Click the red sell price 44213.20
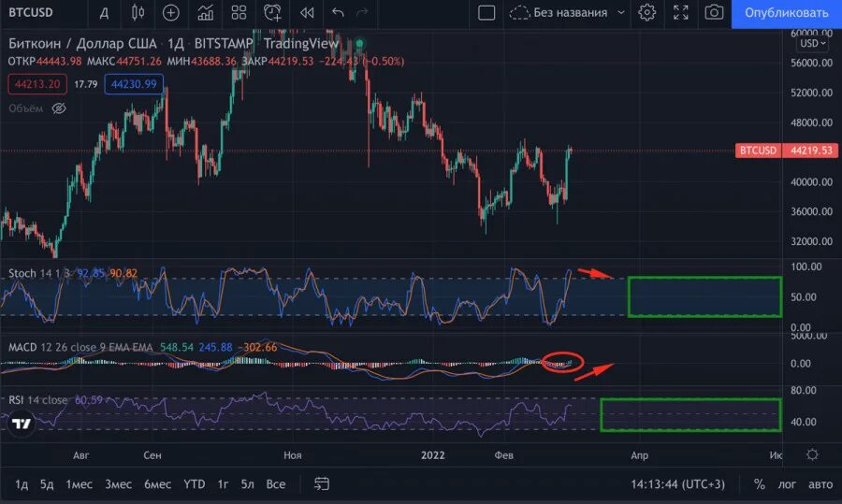Viewport: 842px width, 504px height. tap(37, 84)
